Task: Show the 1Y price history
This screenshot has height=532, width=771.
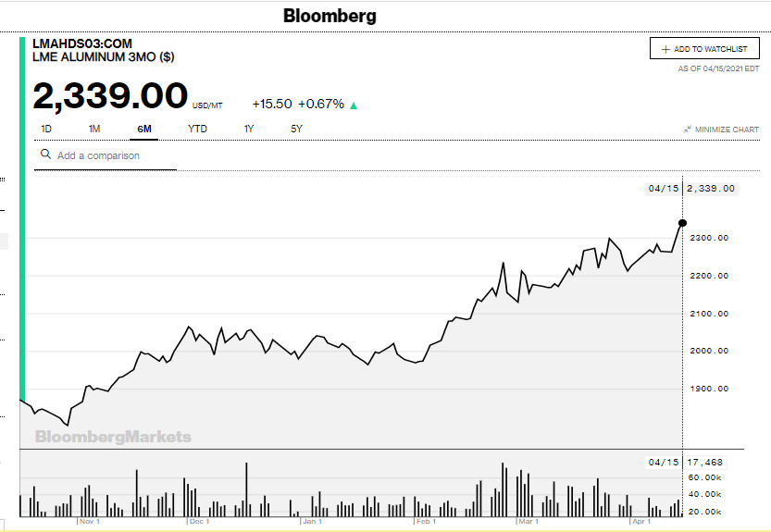Action: pos(249,129)
